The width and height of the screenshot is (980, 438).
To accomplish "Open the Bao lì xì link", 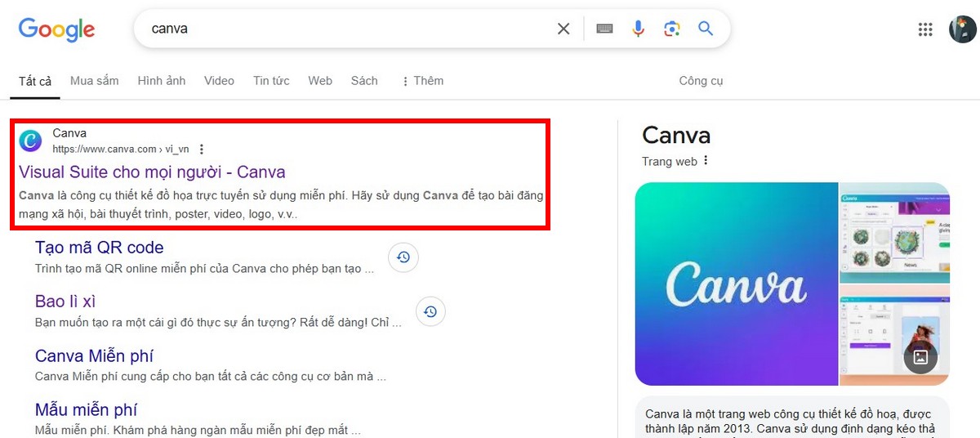I will pyautogui.click(x=65, y=302).
